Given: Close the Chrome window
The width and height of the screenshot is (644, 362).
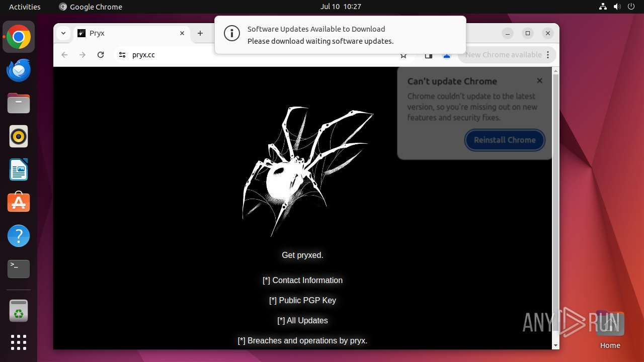Looking at the screenshot, I should coord(548,33).
